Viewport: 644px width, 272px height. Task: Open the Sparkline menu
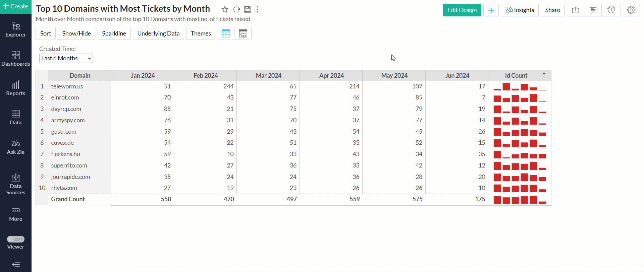pyautogui.click(x=114, y=33)
